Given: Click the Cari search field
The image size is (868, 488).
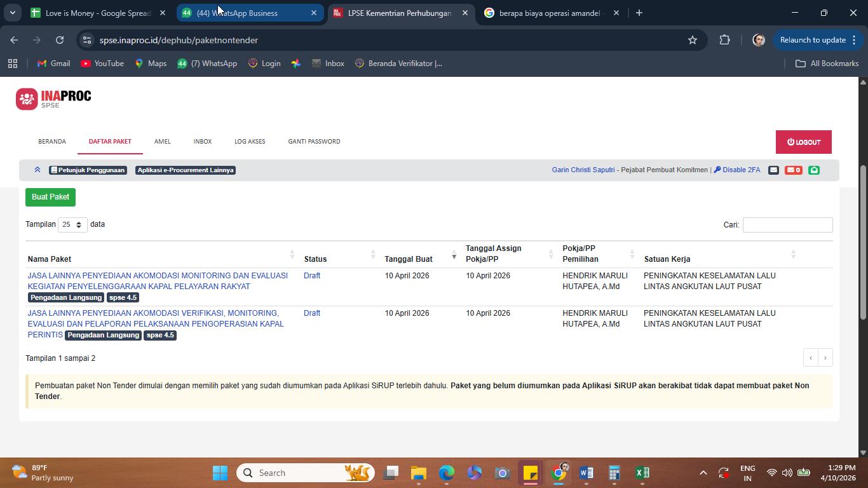Looking at the screenshot, I should tap(787, 225).
